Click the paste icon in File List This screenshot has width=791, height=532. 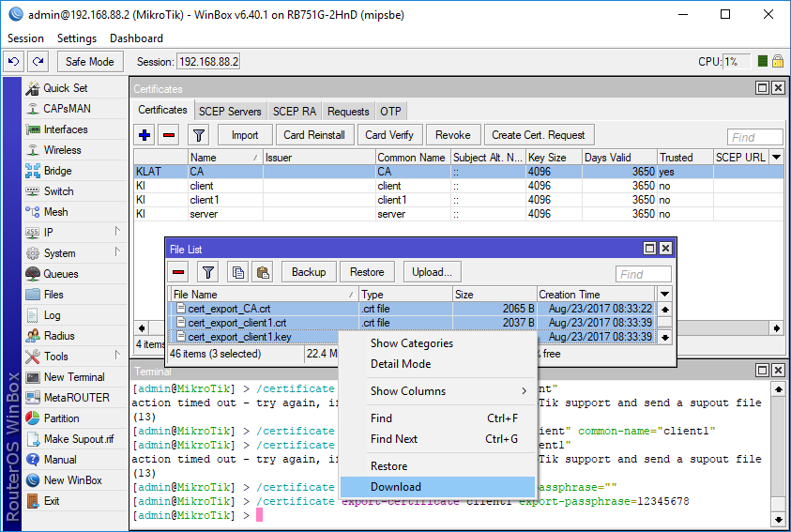(263, 272)
